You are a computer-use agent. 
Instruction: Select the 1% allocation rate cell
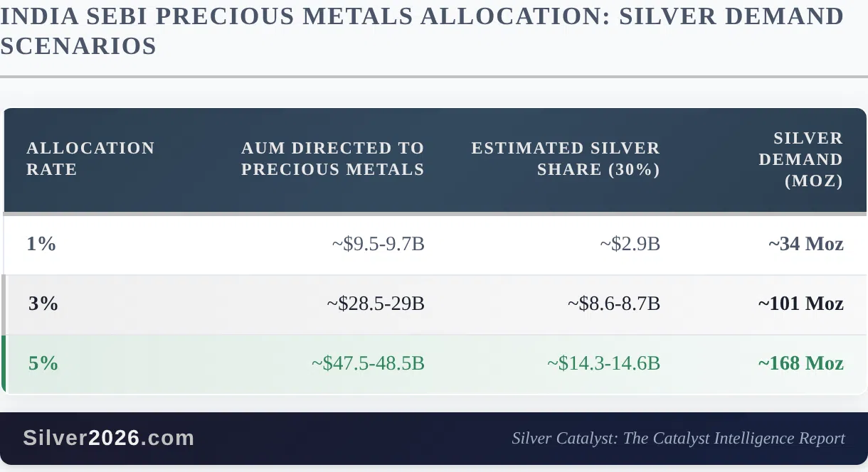click(41, 245)
